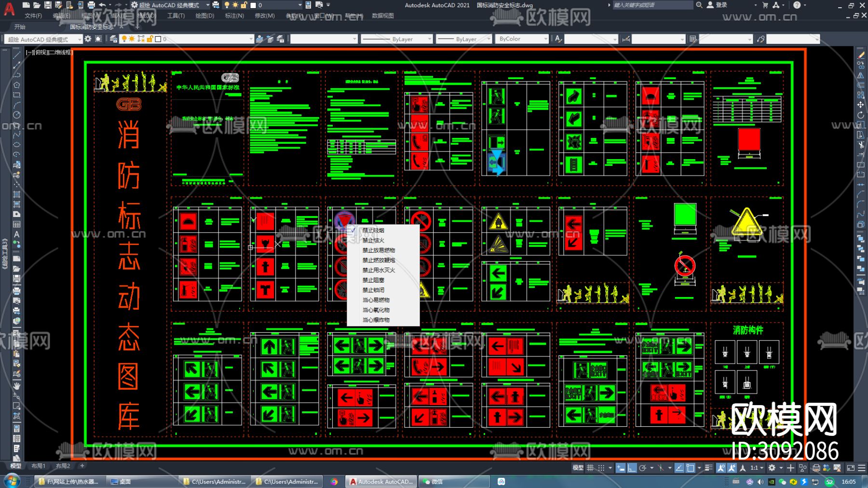Image resolution: width=868 pixels, height=488 pixels.
Task: Select the Mirror tool in the right toolbar
Action: 861,75
